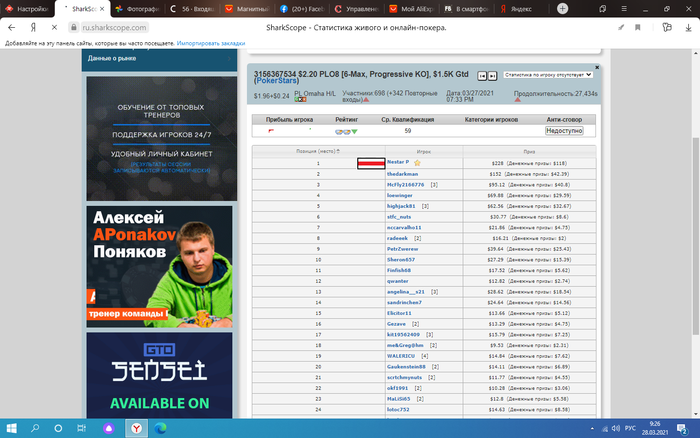Click the Недоступно anti-collusion button
The height and width of the screenshot is (438, 700).
click(564, 131)
